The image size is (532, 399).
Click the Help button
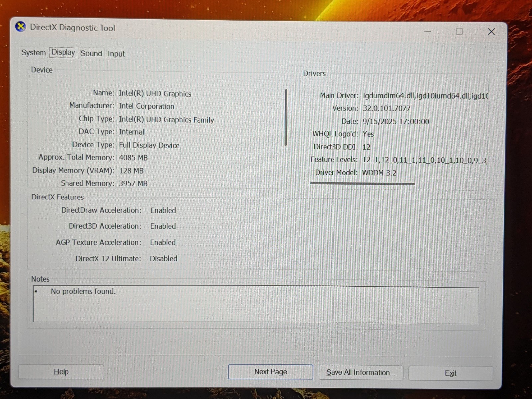(61, 372)
